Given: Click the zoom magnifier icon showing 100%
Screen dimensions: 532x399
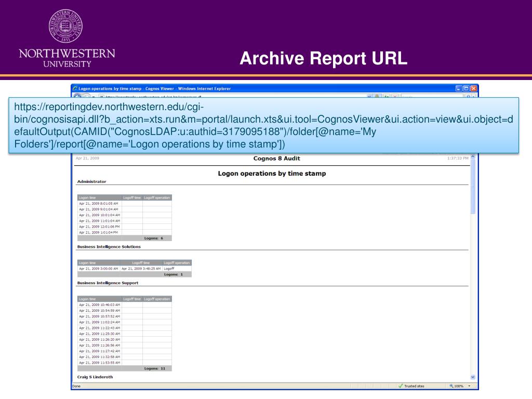Looking at the screenshot, I should point(451,386).
